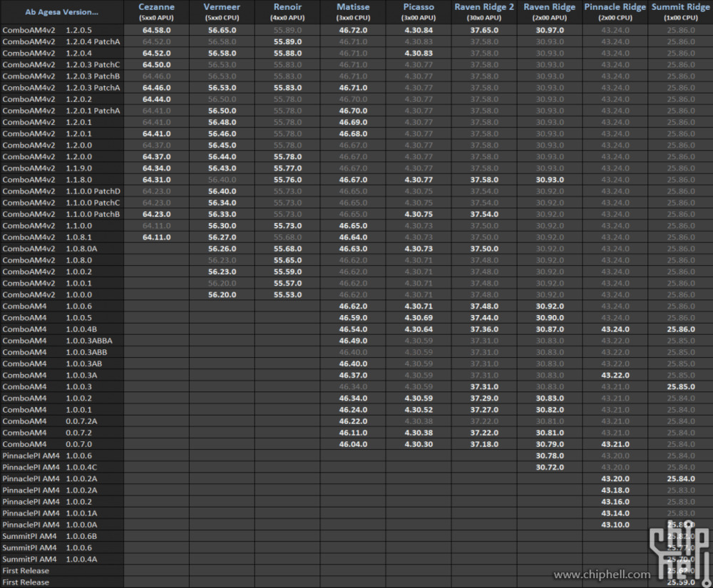Click Cezanne cell 64.58.0
Image resolution: width=713 pixels, height=588 pixels.
pos(156,31)
